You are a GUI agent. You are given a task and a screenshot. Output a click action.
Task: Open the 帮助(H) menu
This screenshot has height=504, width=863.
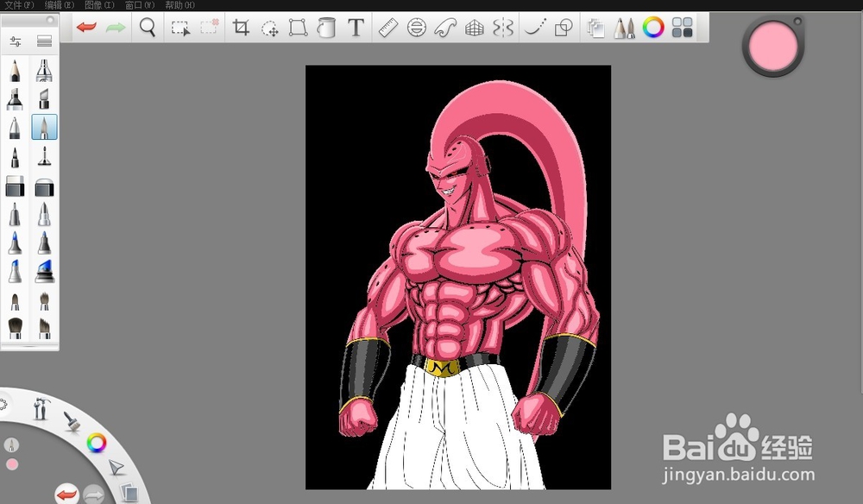pyautogui.click(x=180, y=5)
